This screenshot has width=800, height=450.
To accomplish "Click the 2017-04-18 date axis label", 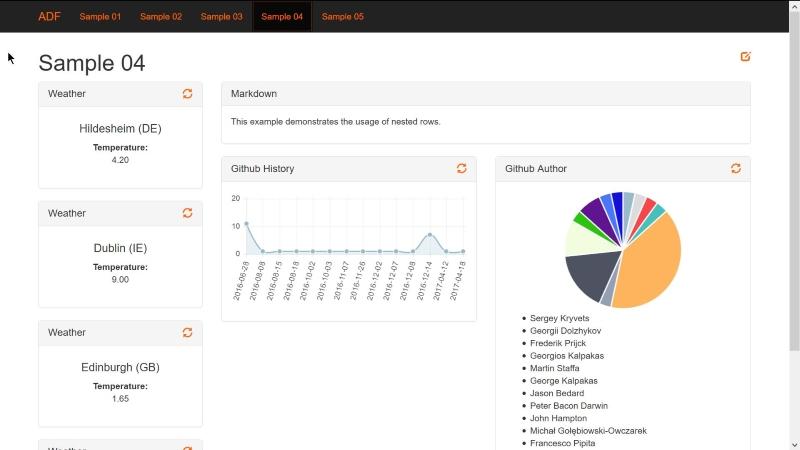I will (458, 281).
